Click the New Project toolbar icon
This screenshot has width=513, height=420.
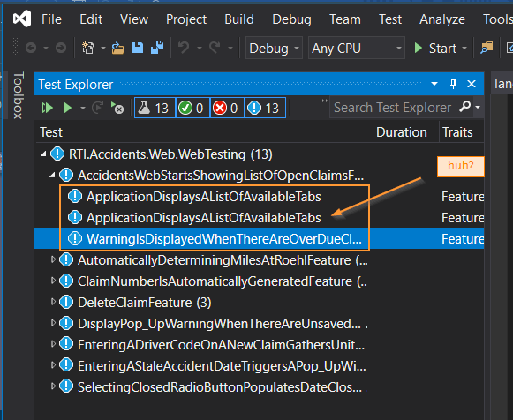(x=87, y=48)
